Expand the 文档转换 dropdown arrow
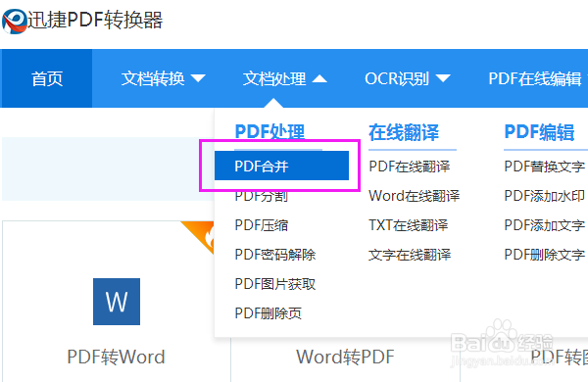The image size is (588, 382). 198,78
